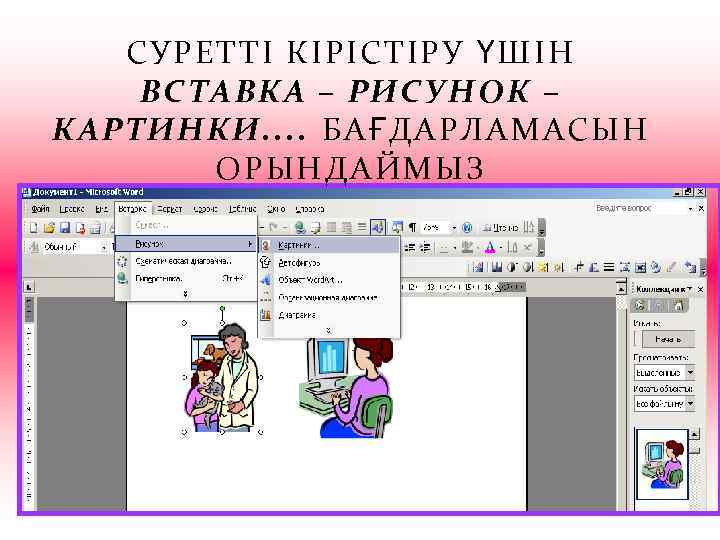Image resolution: width=720 pixels, height=540 pixels.
Task: Click the decrease indent icon
Action: 410,248
